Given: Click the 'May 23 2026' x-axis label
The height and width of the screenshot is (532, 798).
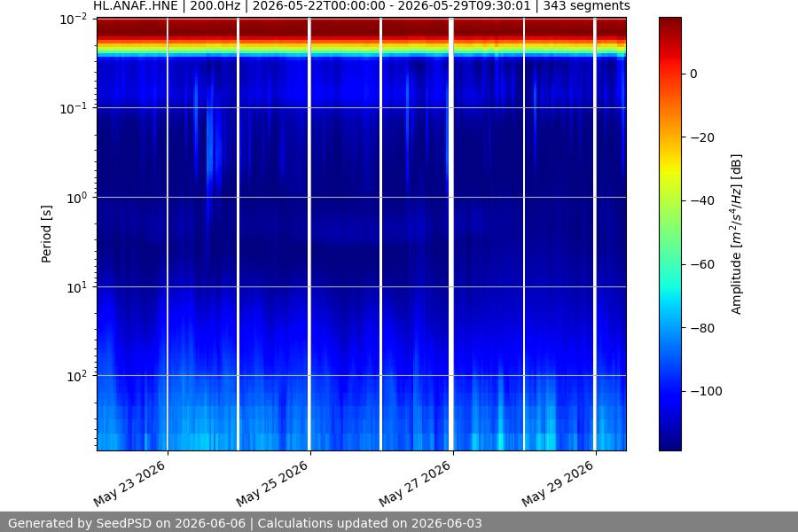Looking at the screenshot, I should 129,483.
